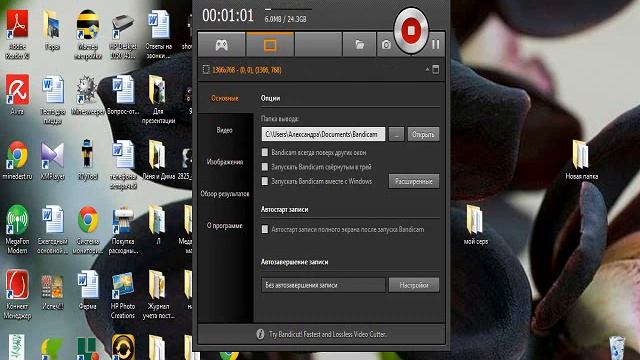The height and width of the screenshot is (360, 640).
Task: Open the Успех!! desktop icon
Action: 52,292
